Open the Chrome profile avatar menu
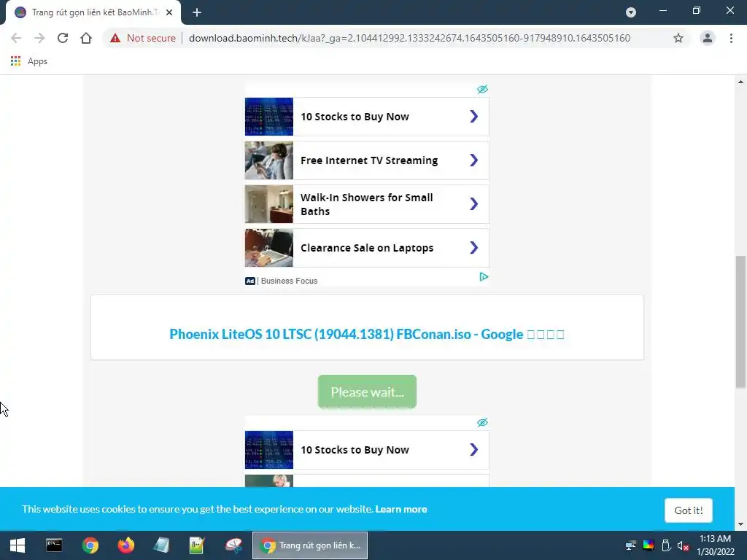Screen dimensions: 747x560 pyautogui.click(x=708, y=38)
